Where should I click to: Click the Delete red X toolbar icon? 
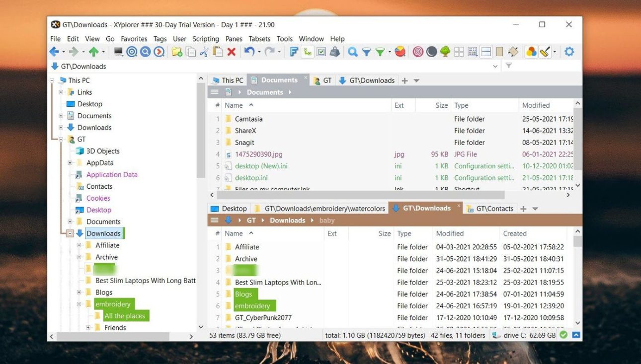click(232, 52)
